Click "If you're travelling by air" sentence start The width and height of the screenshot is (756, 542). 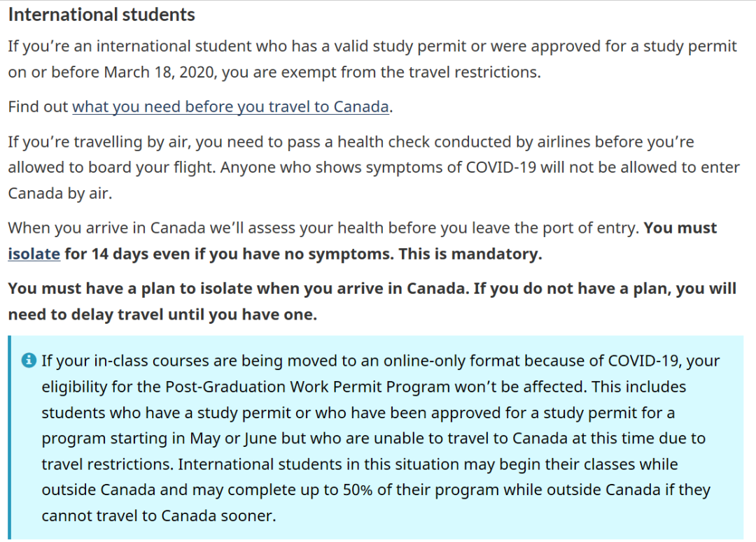(98, 142)
